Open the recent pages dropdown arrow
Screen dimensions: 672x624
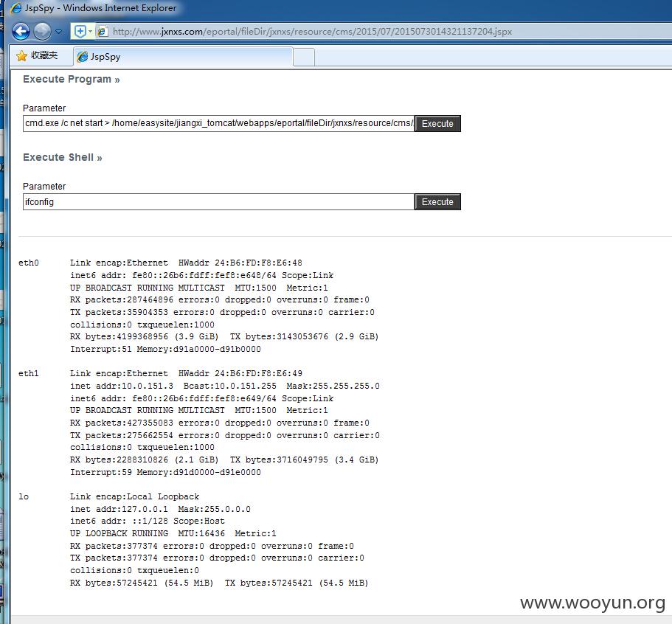pos(59,32)
